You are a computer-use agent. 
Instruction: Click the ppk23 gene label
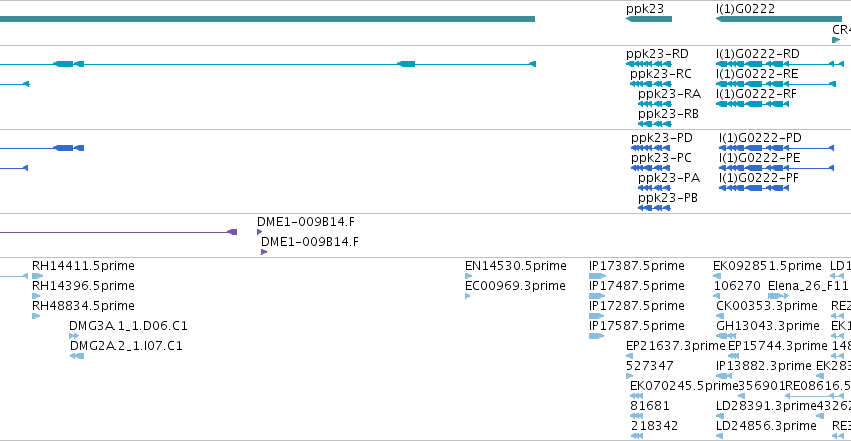[644, 9]
